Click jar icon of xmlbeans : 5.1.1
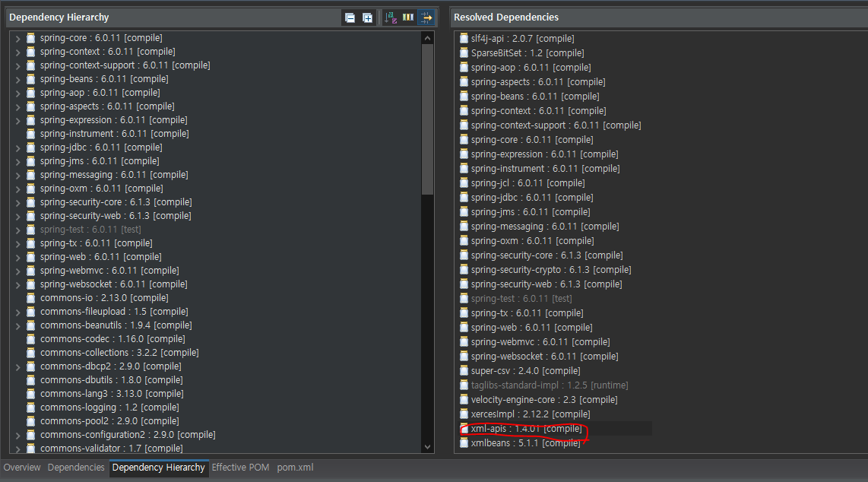 click(464, 442)
